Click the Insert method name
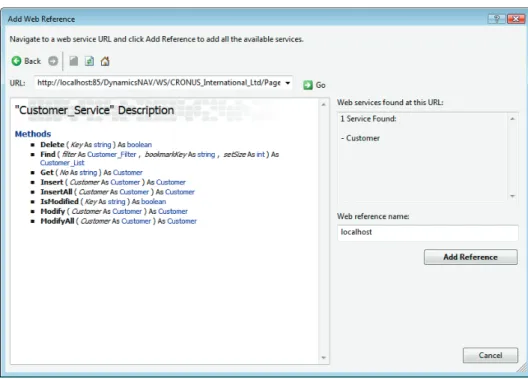The width and height of the screenshot is (528, 379). (52, 182)
